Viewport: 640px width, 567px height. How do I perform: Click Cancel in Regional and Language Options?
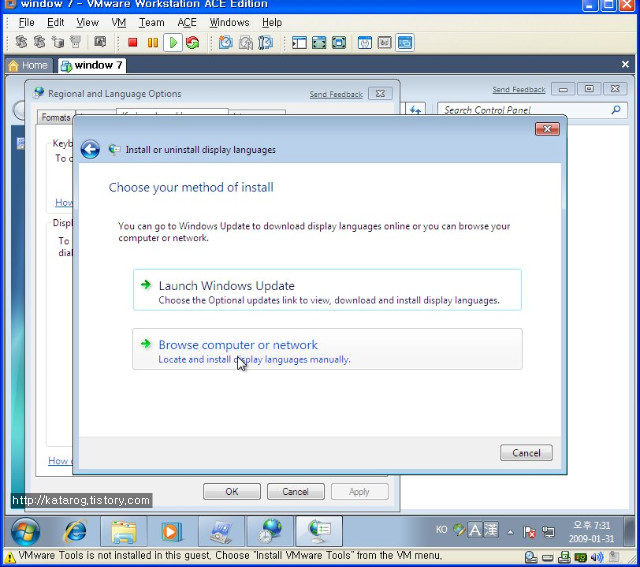pos(296,491)
